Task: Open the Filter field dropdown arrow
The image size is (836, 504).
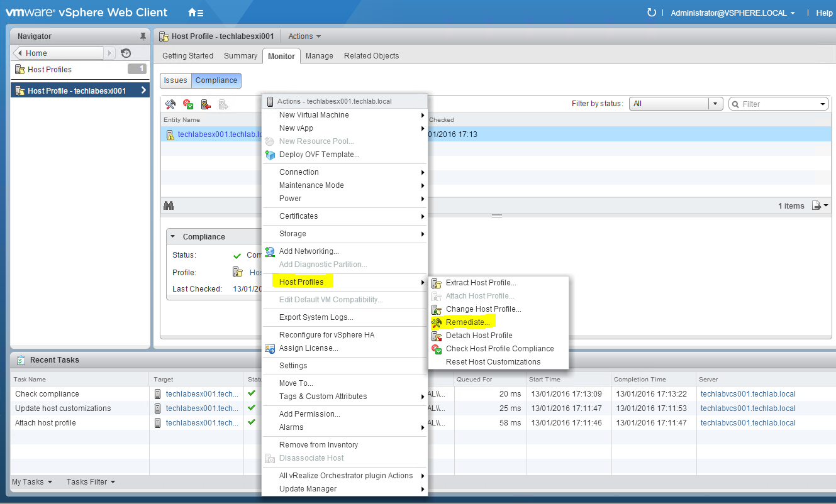Action: tap(823, 104)
